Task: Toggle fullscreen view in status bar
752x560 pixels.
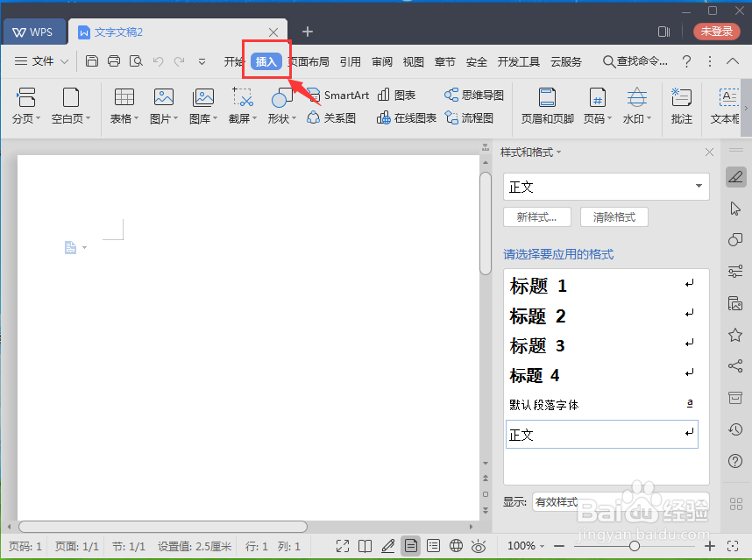Action: (x=343, y=546)
